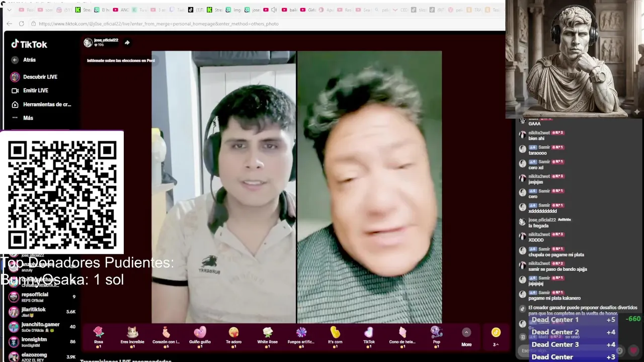
Task: Send the TikTok gift
Action: click(x=369, y=337)
